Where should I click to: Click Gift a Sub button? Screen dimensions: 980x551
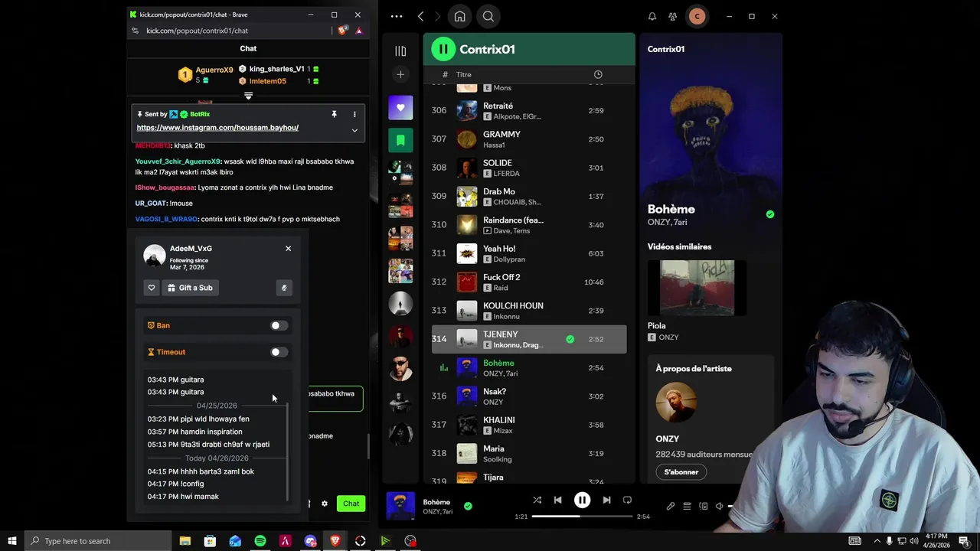(190, 288)
